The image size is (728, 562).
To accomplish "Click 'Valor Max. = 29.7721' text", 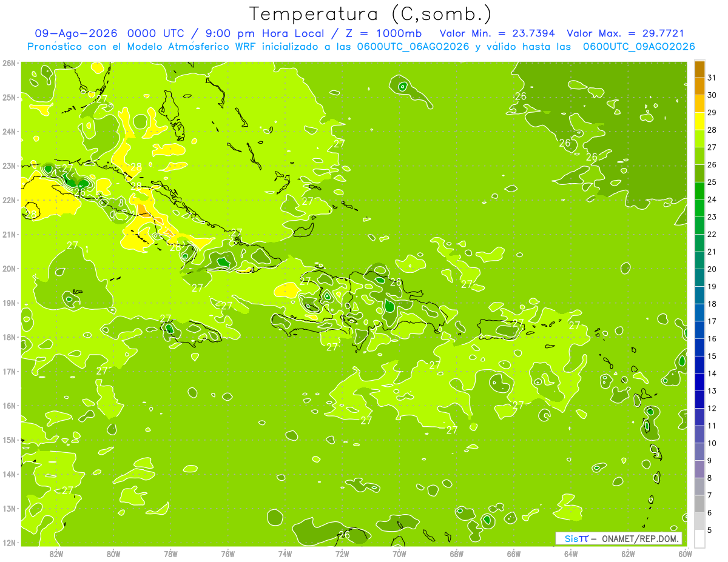I will [x=625, y=34].
